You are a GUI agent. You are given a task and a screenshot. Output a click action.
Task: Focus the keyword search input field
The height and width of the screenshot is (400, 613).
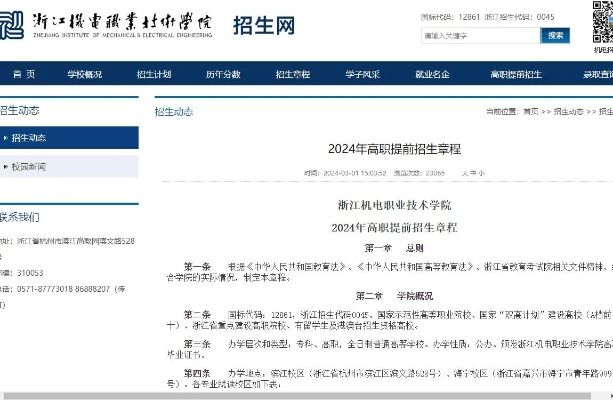point(479,36)
